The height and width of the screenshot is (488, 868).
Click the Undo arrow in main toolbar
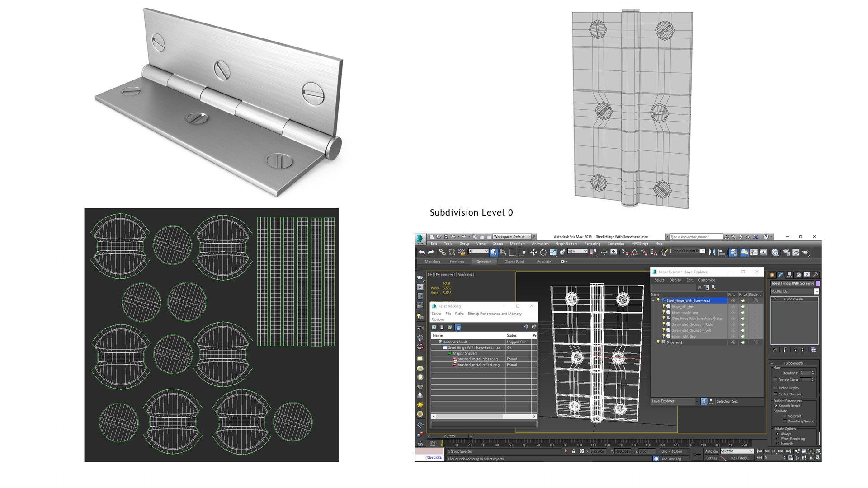[x=421, y=252]
